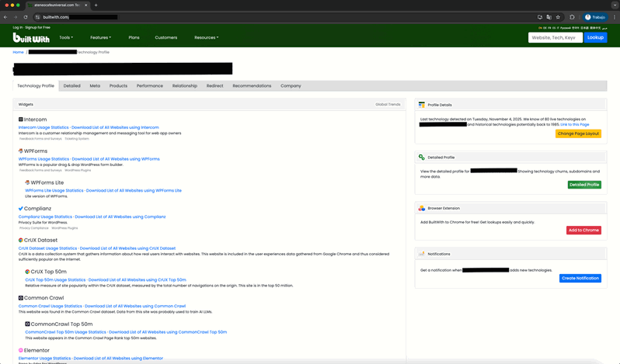The width and height of the screenshot is (620, 364).
Task: Click the blue Lookup button
Action: (x=595, y=37)
